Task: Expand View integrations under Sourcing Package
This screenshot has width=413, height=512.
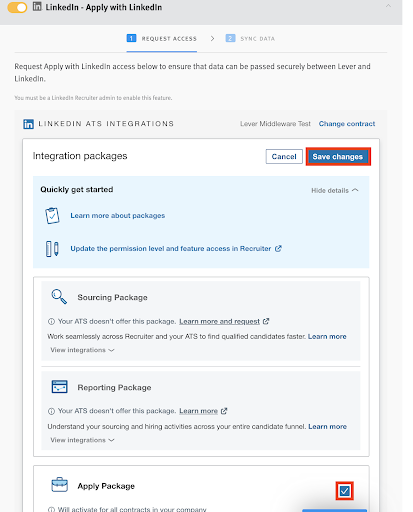Action: tap(82, 350)
